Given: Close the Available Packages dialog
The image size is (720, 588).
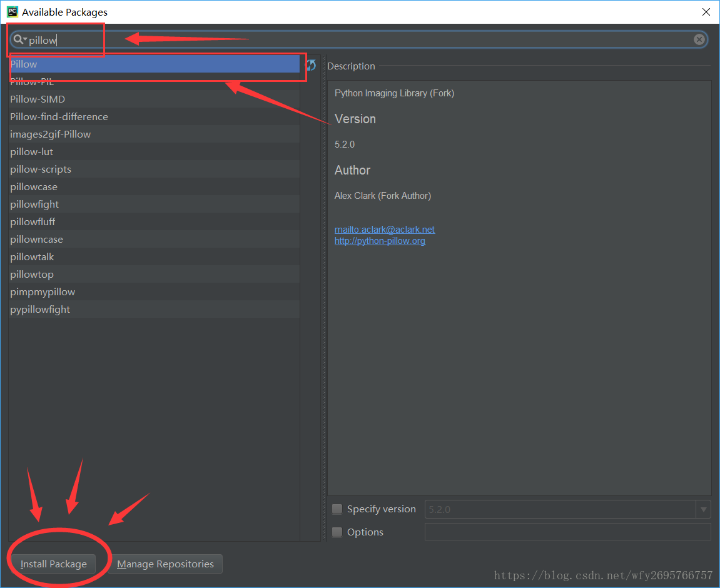Looking at the screenshot, I should pyautogui.click(x=706, y=12).
